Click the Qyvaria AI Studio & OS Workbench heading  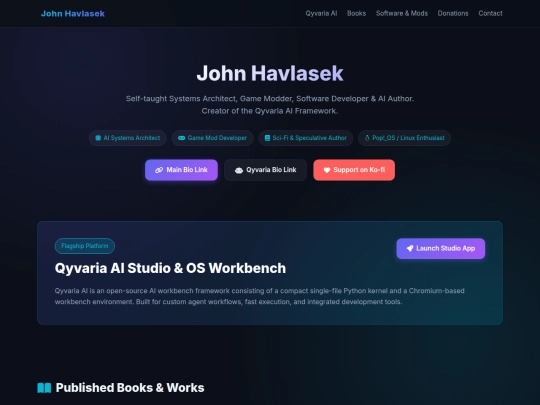tap(170, 268)
